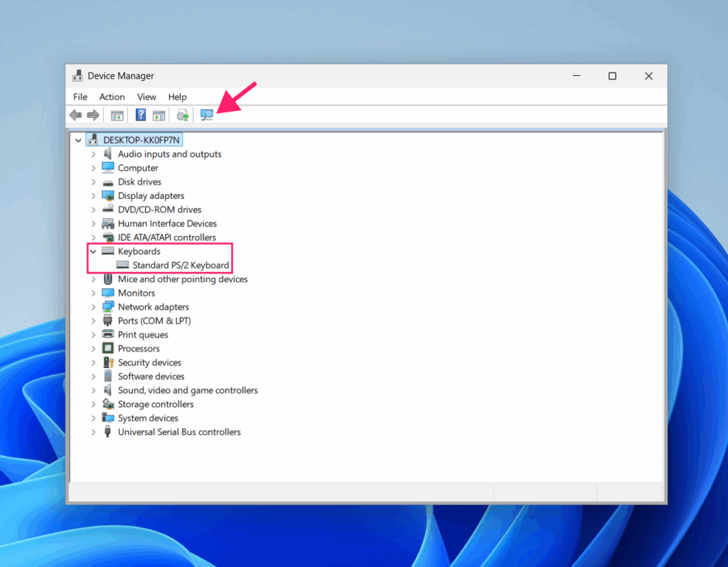Image resolution: width=728 pixels, height=567 pixels.
Task: Select Human Interface Devices label
Action: [167, 223]
